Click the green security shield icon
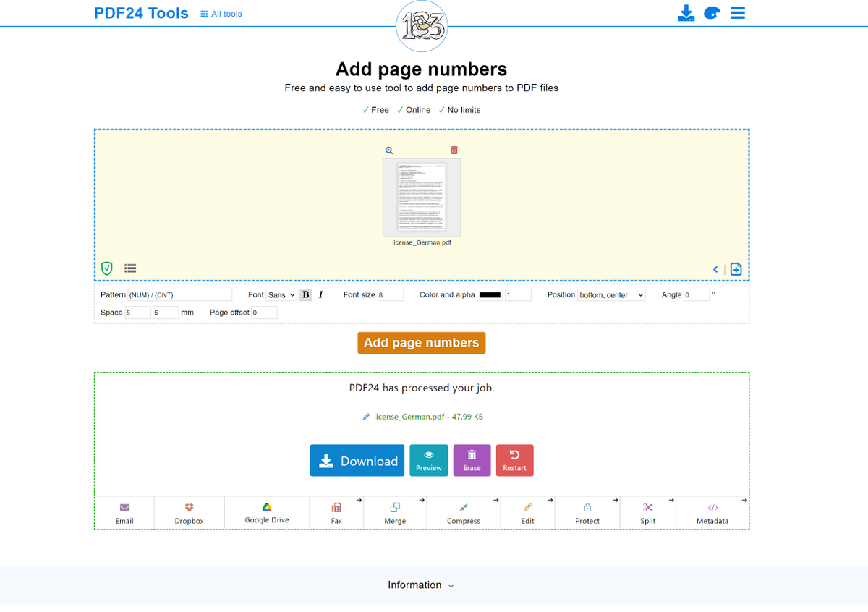 tap(107, 268)
